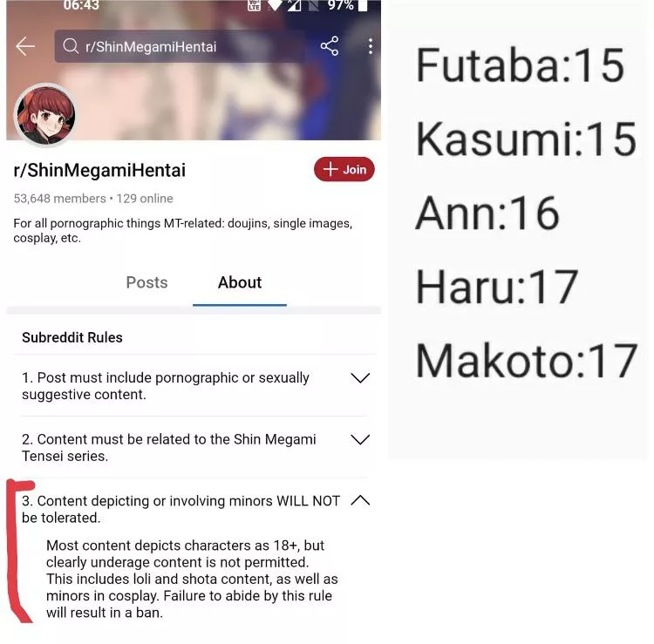The height and width of the screenshot is (644, 654).
Task: Collapse rule 3 chevron
Action: 360,500
